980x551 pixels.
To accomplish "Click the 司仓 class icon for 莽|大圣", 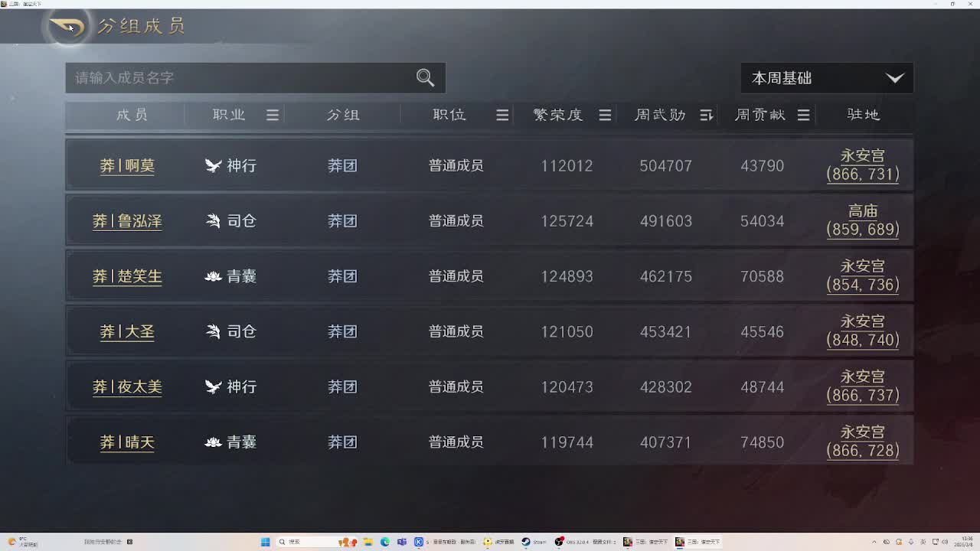I will (213, 331).
